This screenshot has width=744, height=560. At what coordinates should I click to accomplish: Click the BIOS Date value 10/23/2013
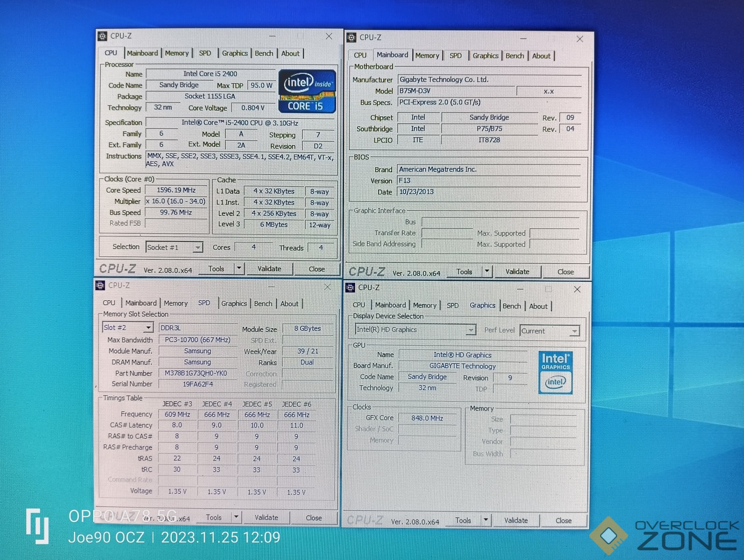click(489, 192)
